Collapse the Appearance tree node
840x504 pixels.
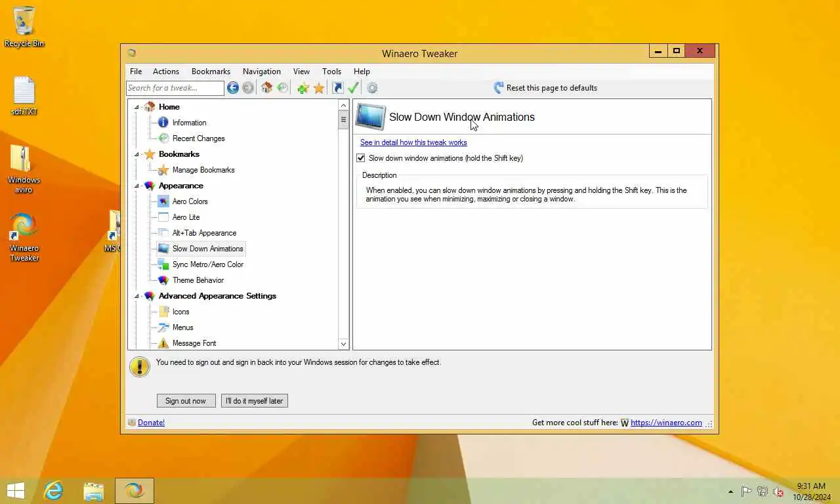click(137, 186)
